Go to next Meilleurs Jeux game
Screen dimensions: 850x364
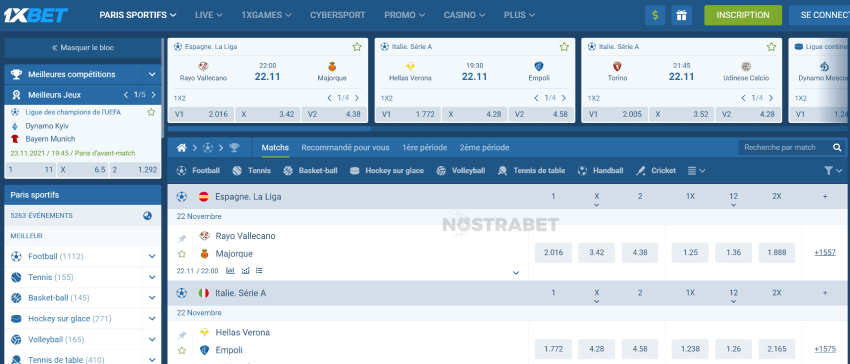point(153,95)
